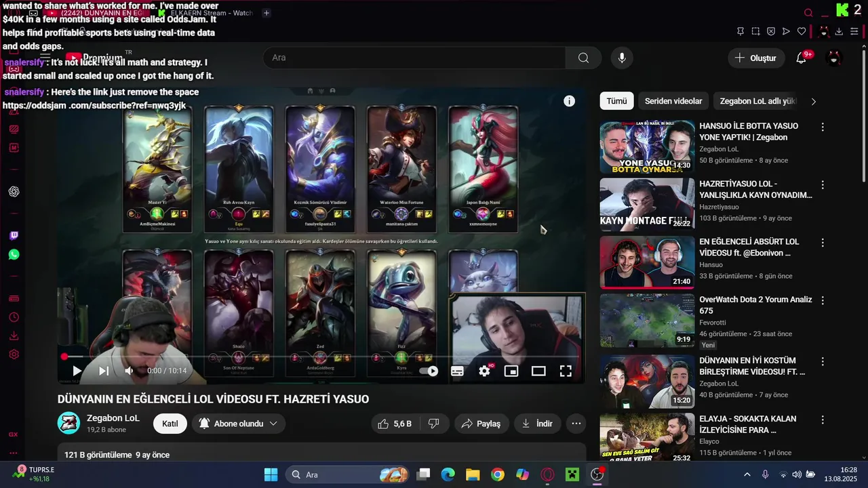Screen dimensions: 868x488
Task: Toggle theater mode view
Action: coord(538,371)
